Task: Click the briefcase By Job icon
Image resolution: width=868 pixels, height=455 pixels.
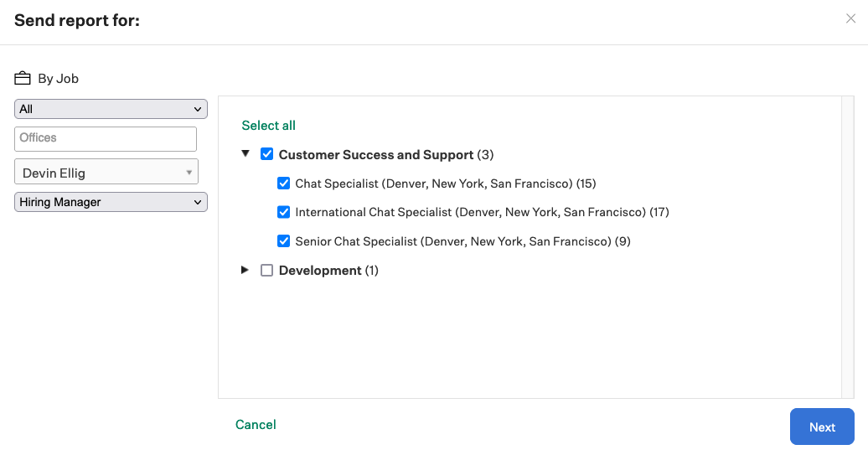Action: (22, 78)
